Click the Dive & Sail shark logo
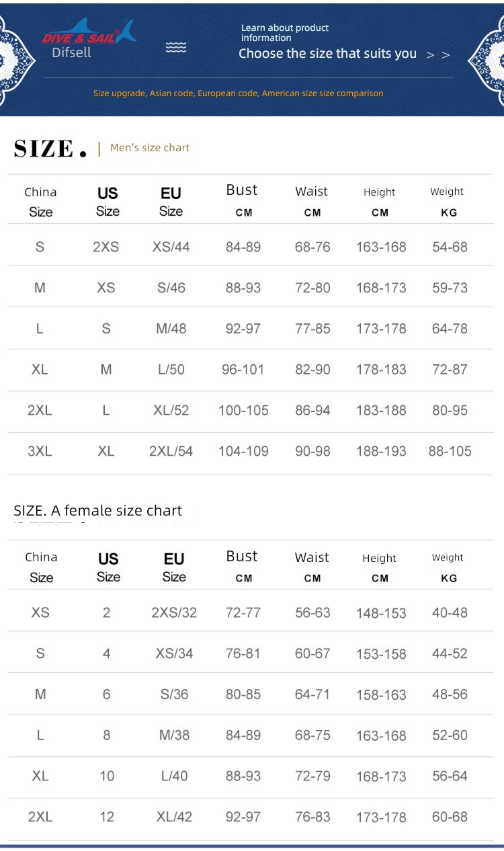Viewport: 504px width, 851px height. coord(89,32)
